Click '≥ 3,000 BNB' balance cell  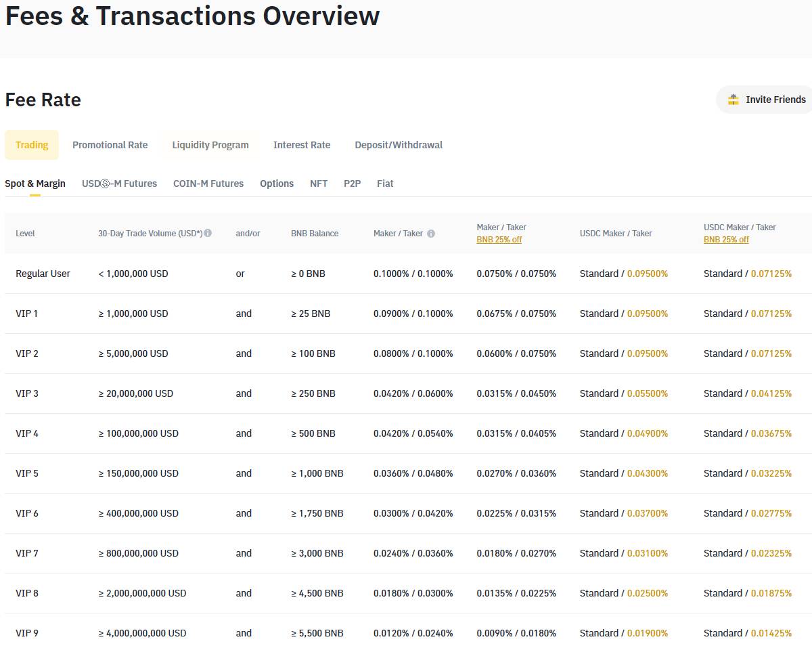(x=317, y=553)
